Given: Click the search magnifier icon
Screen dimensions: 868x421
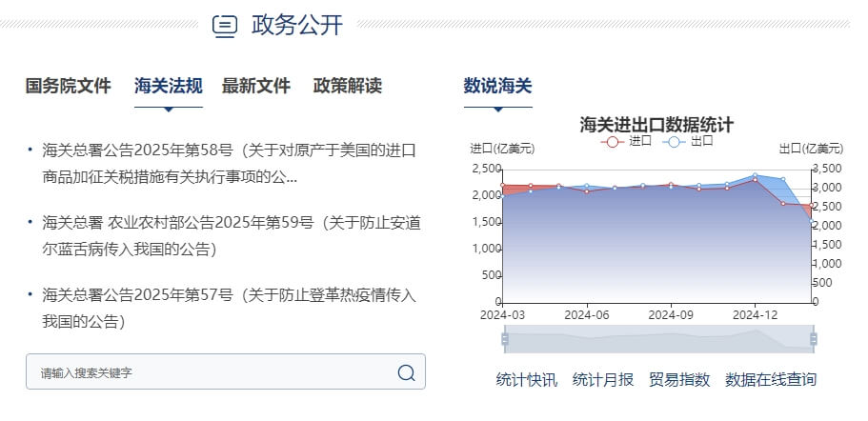Looking at the screenshot, I should (406, 372).
